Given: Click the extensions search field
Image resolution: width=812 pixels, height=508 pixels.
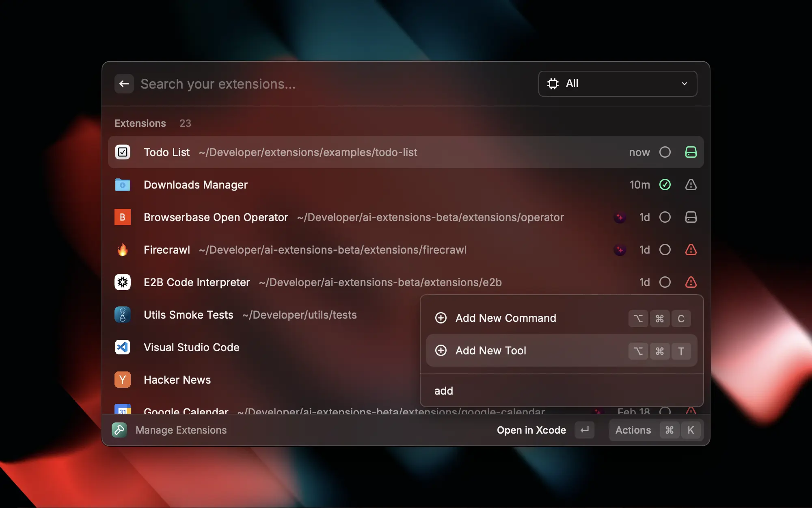Looking at the screenshot, I should (284, 84).
